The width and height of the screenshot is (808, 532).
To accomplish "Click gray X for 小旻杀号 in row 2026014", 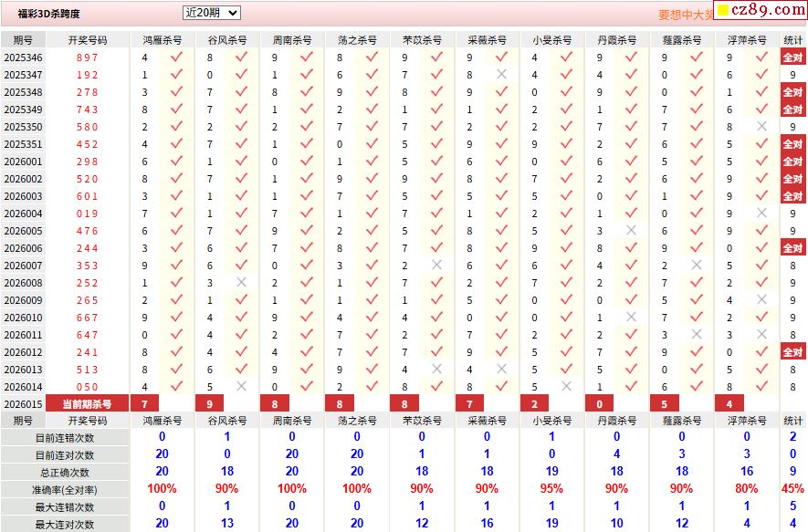I will coord(566,386).
